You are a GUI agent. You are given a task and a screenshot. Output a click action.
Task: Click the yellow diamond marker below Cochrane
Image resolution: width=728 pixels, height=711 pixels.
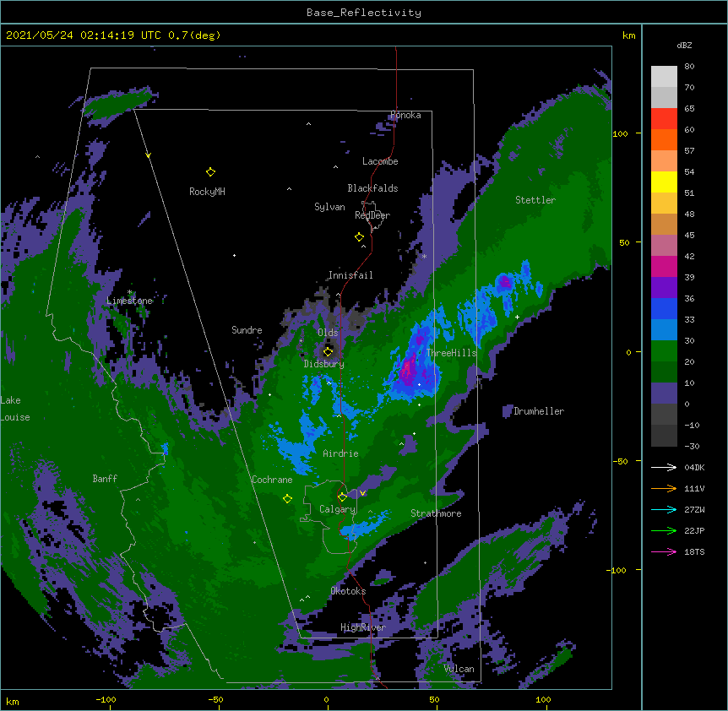point(287,498)
